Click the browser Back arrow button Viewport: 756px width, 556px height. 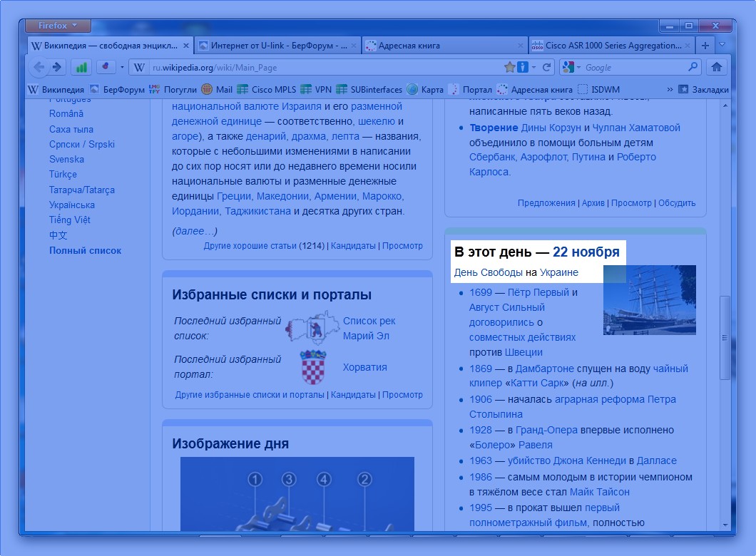click(x=39, y=67)
